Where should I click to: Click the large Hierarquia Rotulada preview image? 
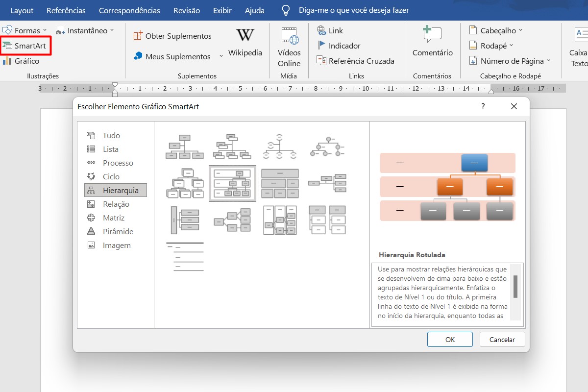(447, 187)
